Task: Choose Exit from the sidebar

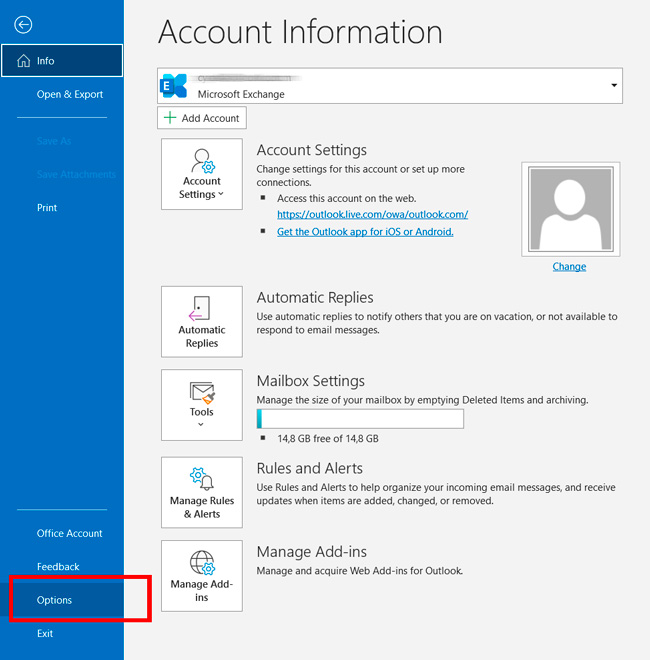Action: [45, 633]
